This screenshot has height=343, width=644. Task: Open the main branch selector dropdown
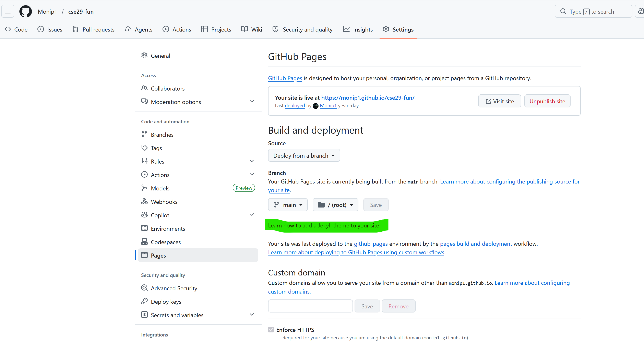point(288,205)
